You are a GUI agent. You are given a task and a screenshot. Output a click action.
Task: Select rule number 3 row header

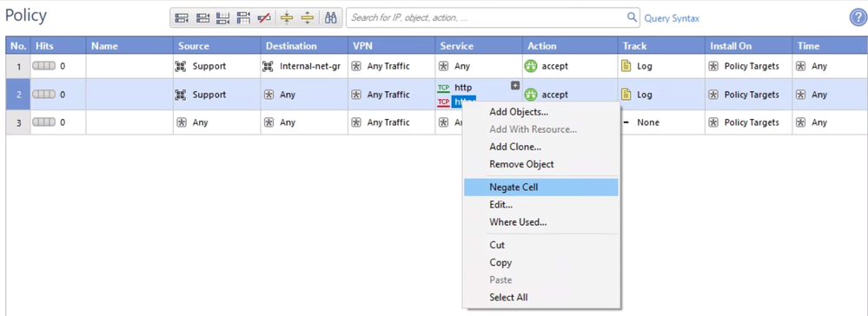click(x=18, y=122)
